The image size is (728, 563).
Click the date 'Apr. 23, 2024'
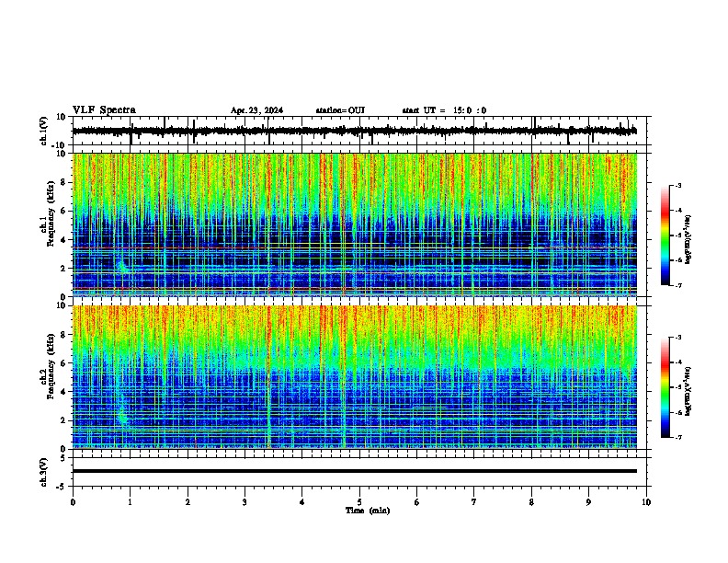pos(256,110)
